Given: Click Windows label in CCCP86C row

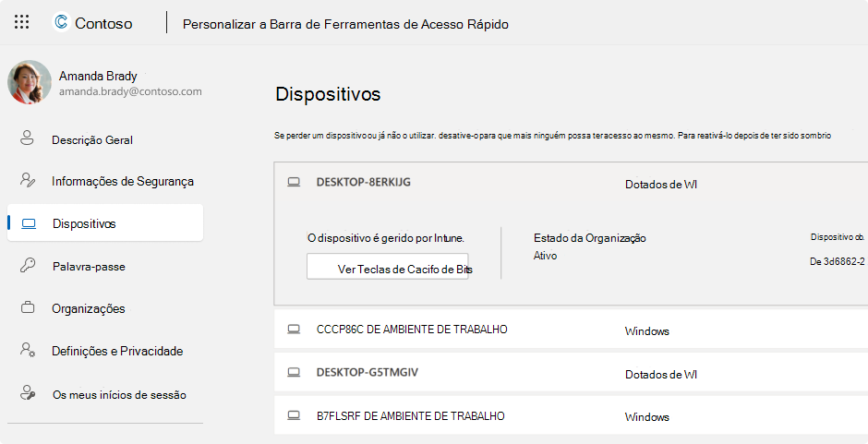Looking at the screenshot, I should pos(647,331).
